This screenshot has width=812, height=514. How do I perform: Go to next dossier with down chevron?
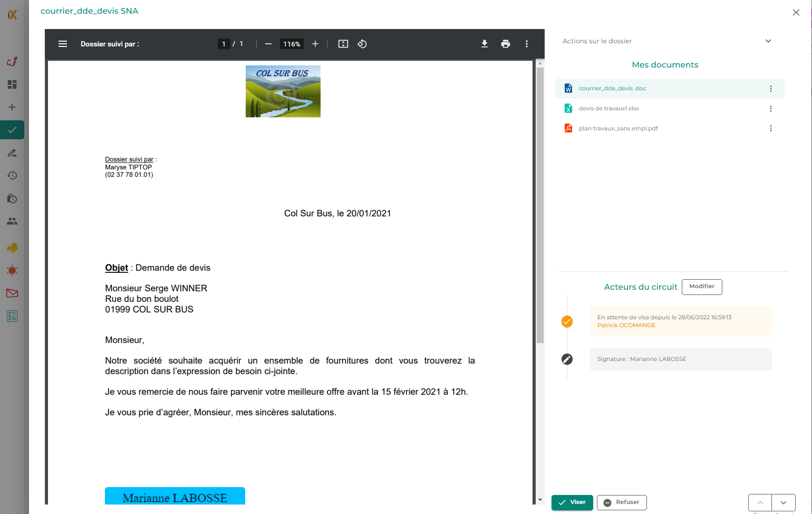point(784,503)
